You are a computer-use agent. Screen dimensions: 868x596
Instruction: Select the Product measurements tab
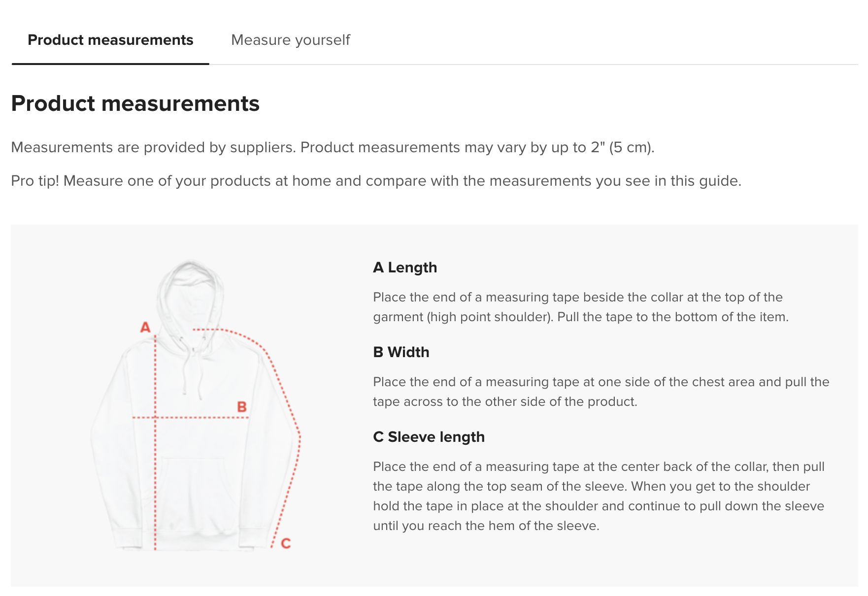point(110,40)
